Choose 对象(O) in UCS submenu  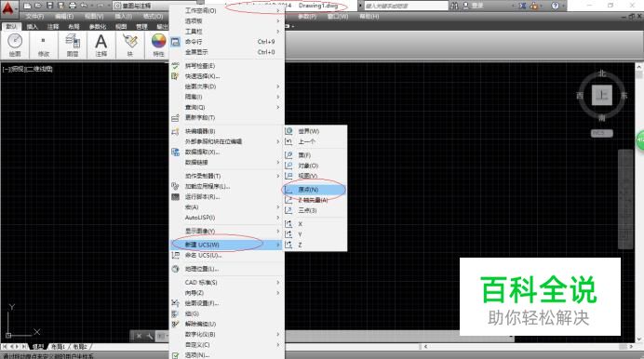315,166
